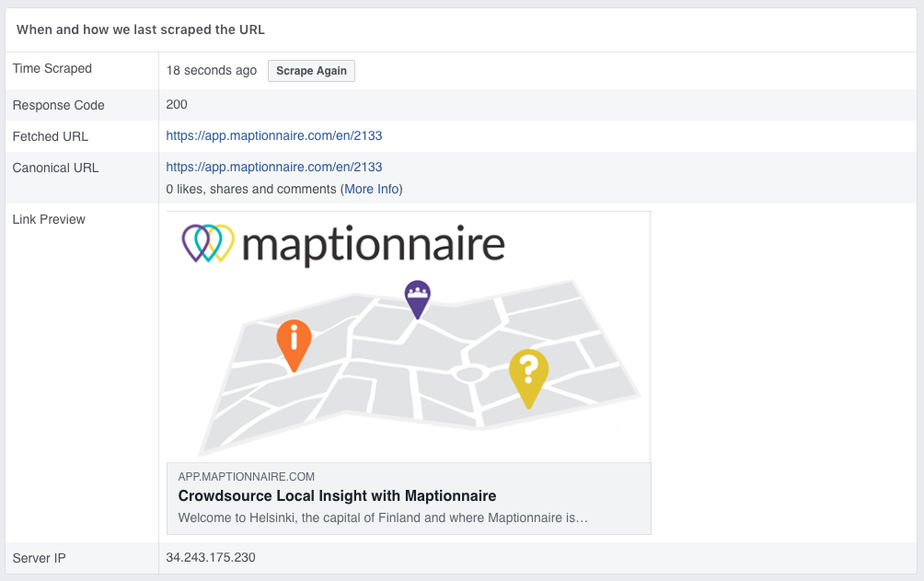The image size is (924, 581).
Task: Click the Response Code label
Action: pyautogui.click(x=58, y=105)
